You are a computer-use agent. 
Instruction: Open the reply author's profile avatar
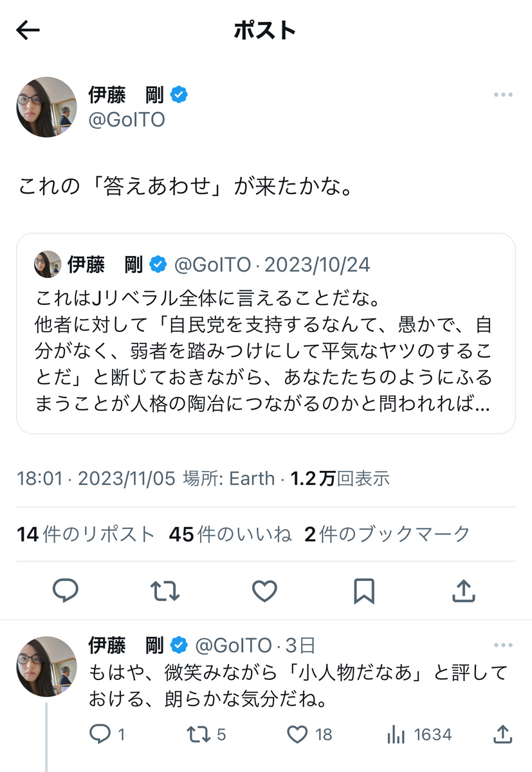[x=46, y=666]
